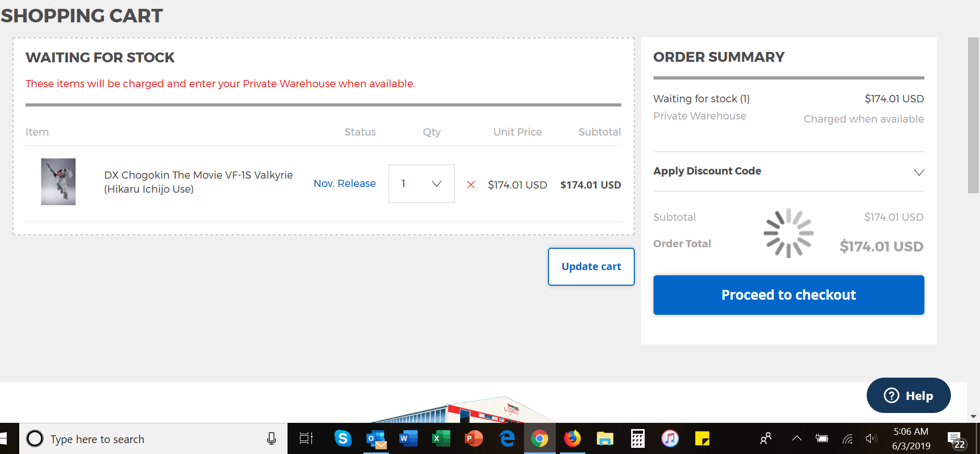980x454 pixels.
Task: Launch Outlook from the taskbar
Action: (376, 439)
